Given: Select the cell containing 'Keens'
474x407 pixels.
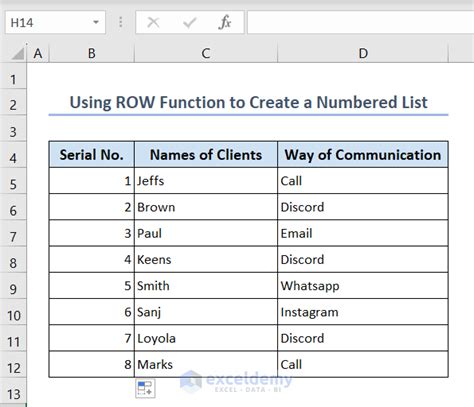Looking at the screenshot, I should (x=206, y=259).
